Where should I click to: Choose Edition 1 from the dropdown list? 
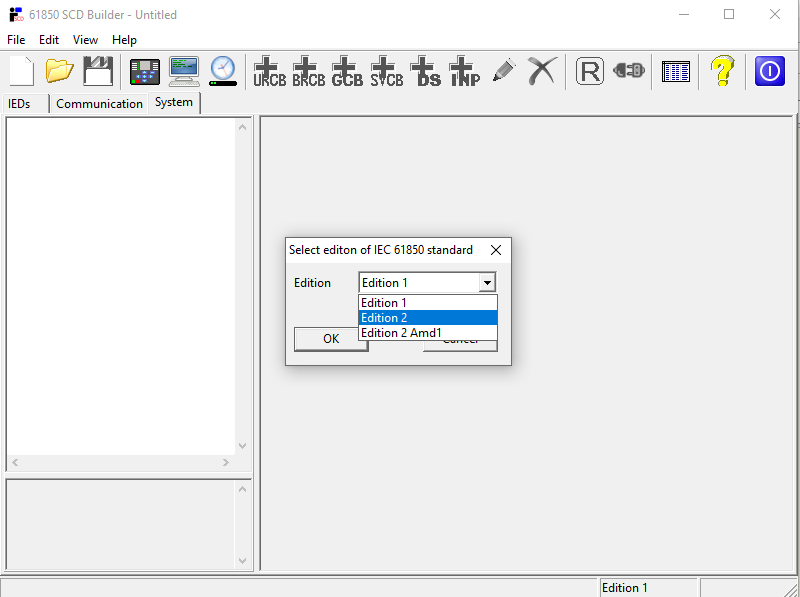tap(428, 303)
